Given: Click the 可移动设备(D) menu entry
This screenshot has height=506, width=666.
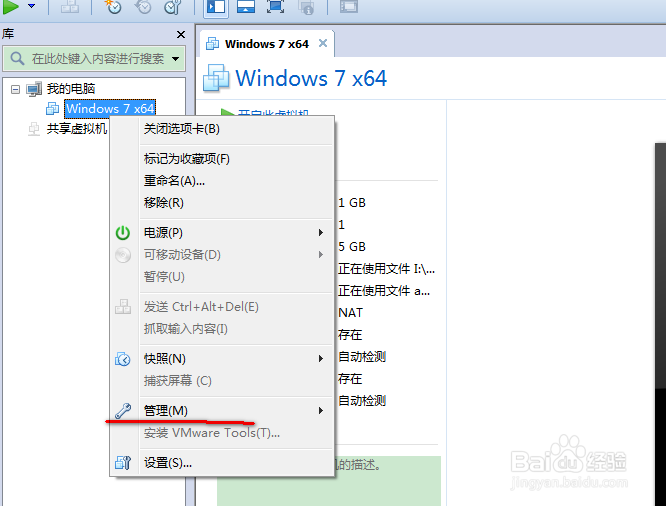Looking at the screenshot, I should (222, 254).
